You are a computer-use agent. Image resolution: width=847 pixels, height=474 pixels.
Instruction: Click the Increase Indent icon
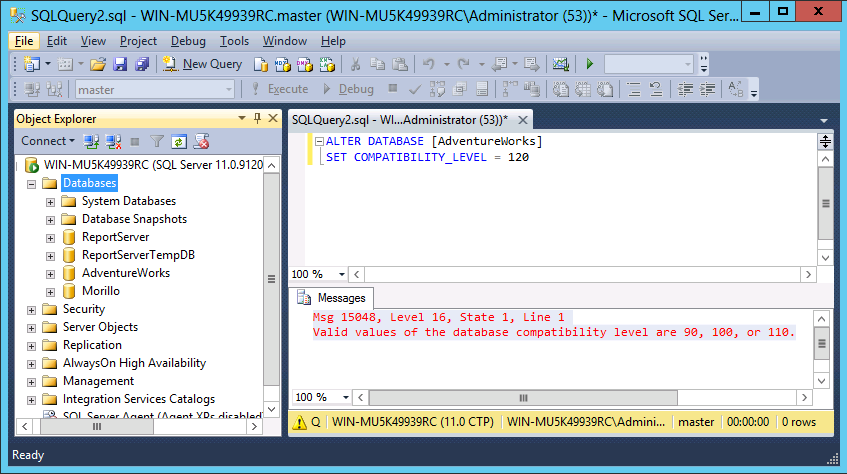pos(707,89)
